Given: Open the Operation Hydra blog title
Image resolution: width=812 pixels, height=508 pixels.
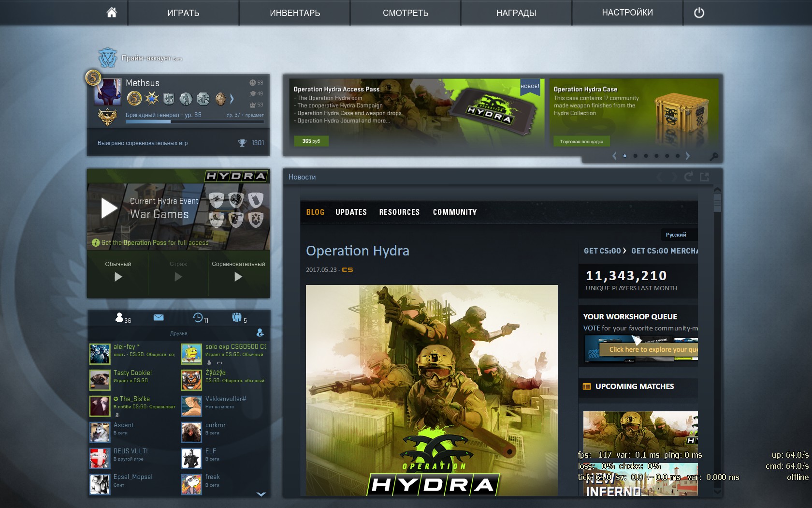Looking at the screenshot, I should pyautogui.click(x=358, y=251).
